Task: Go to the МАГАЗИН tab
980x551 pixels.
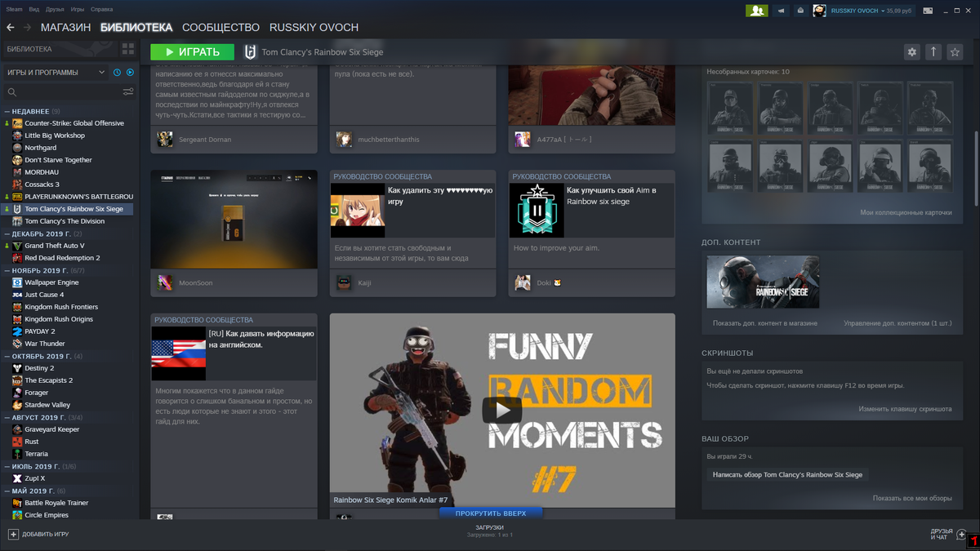Action: (66, 28)
